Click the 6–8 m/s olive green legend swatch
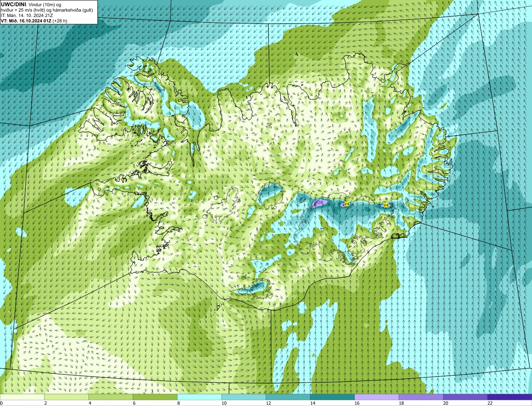 tap(155, 397)
